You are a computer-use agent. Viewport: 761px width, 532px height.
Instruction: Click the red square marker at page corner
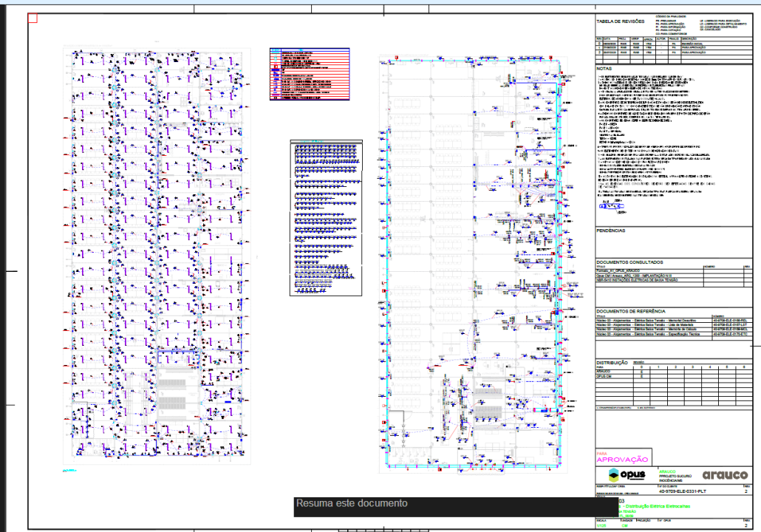point(32,18)
